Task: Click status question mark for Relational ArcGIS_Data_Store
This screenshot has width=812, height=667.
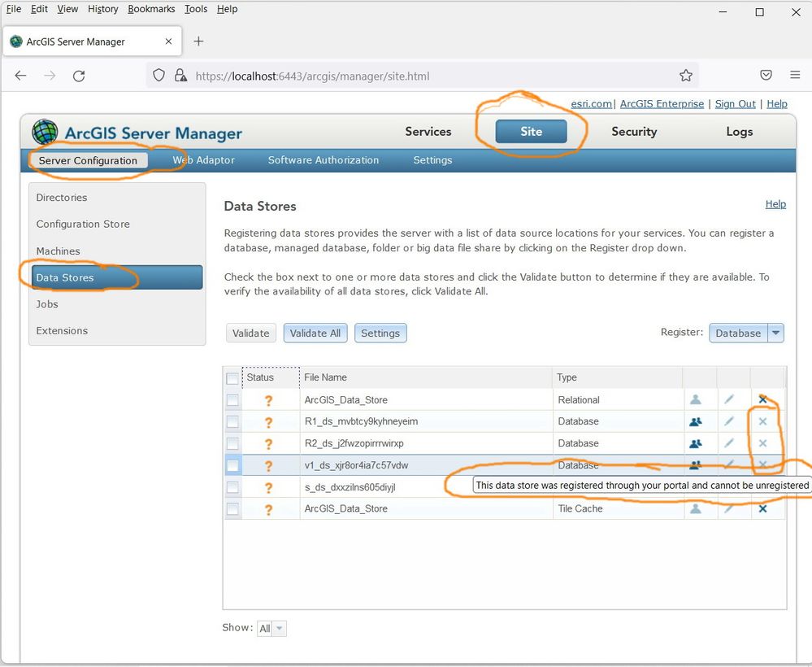Action: 268,400
